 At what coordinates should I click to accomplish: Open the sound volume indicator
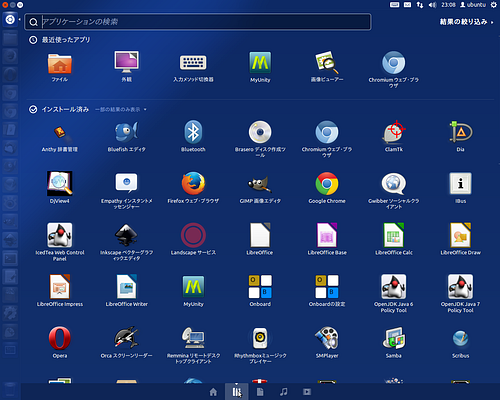432,5
